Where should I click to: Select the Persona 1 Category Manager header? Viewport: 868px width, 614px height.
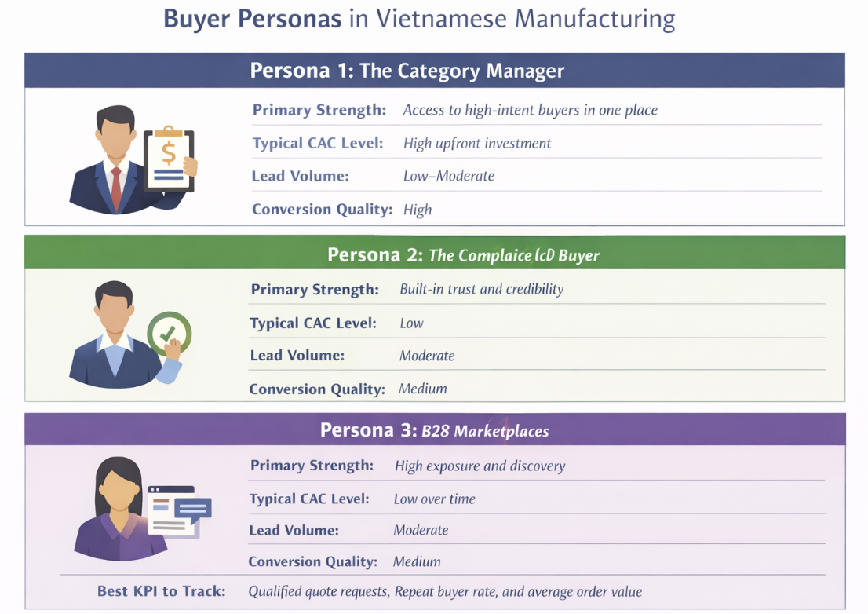point(434,71)
